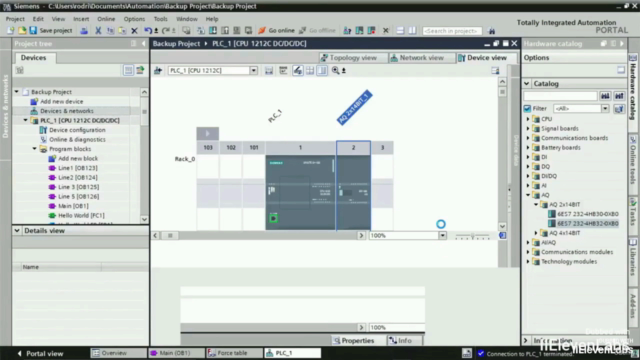Click the Open project folder icon
Viewport: 640px width, 360px height.
point(22,31)
